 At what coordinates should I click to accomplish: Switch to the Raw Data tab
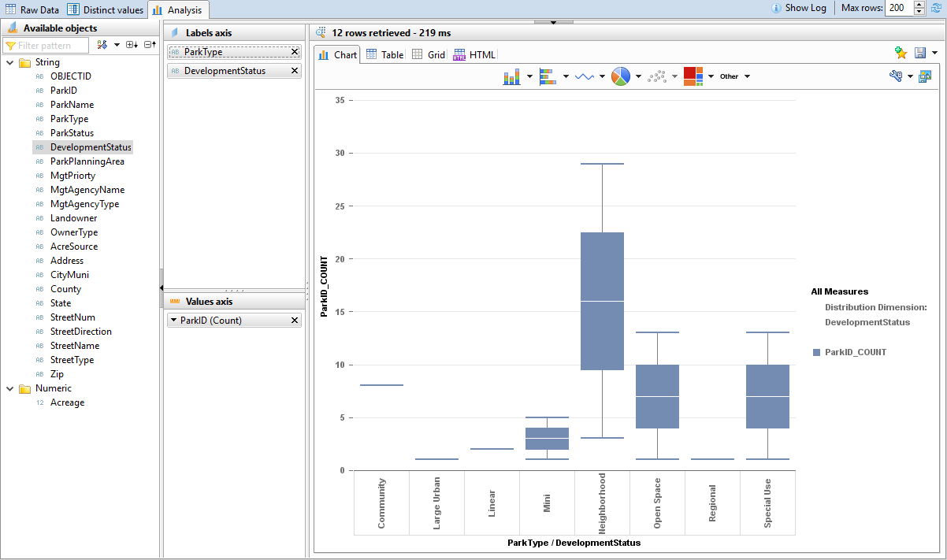pos(32,9)
